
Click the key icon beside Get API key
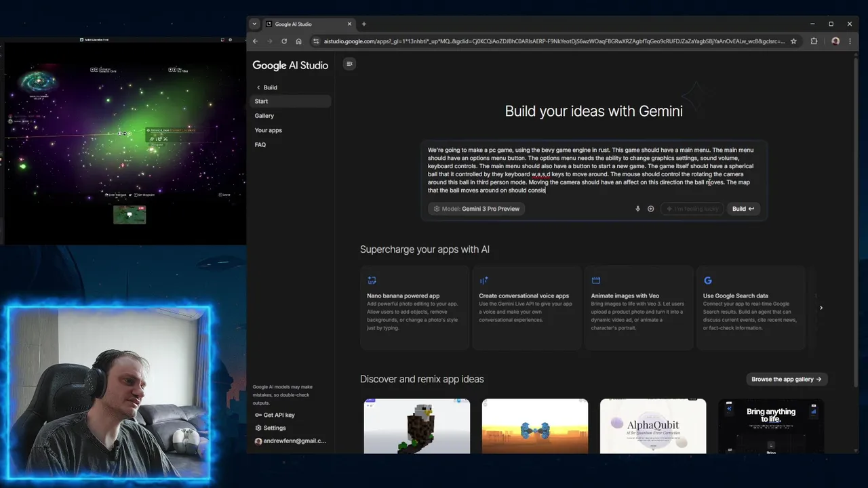pos(258,415)
